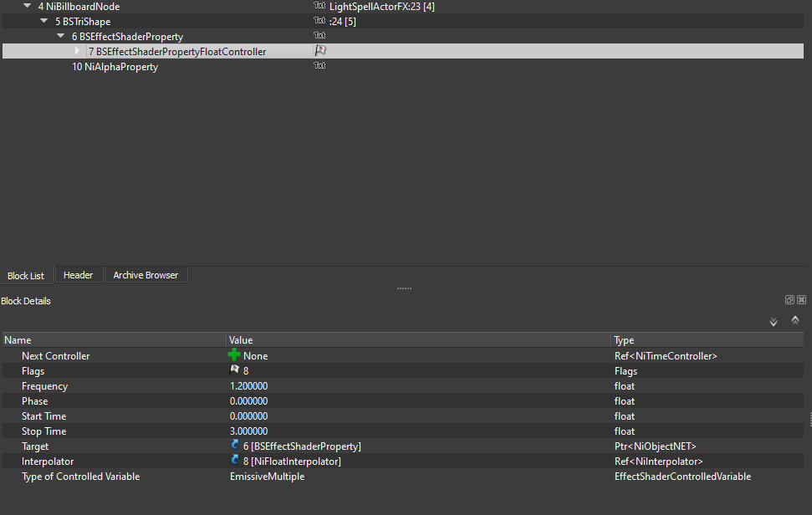Image resolution: width=812 pixels, height=515 pixels.
Task: Click the LightSpellActorFX:23 [4] value
Action: coord(382,7)
